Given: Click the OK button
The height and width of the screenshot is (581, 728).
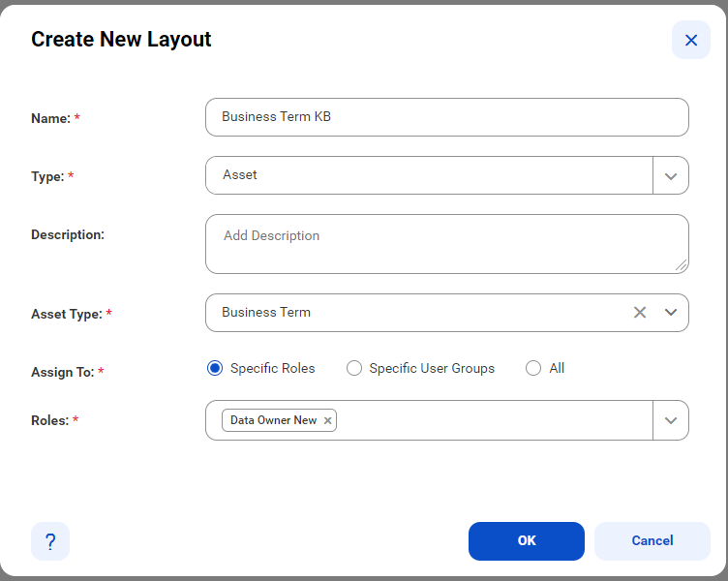Looking at the screenshot, I should point(527,541).
